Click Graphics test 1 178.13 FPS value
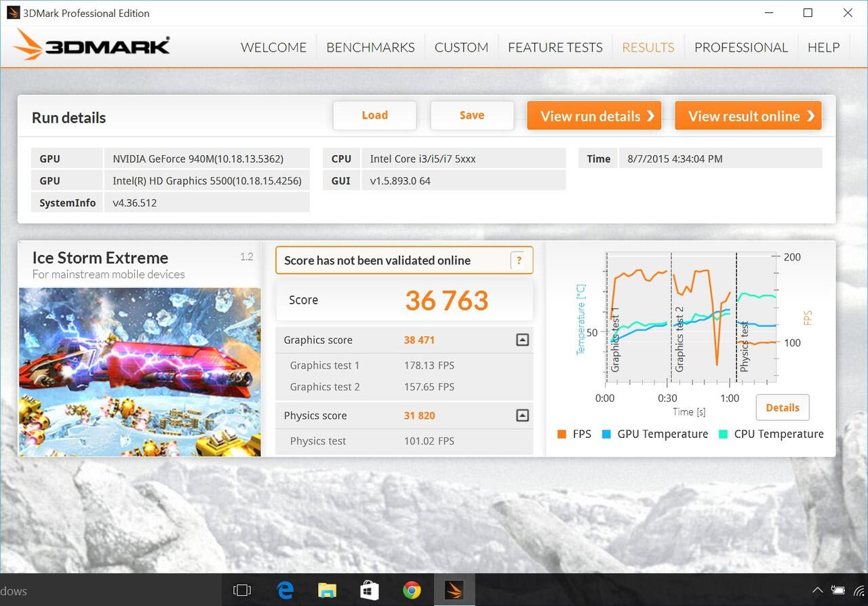868x606 pixels. coord(429,365)
